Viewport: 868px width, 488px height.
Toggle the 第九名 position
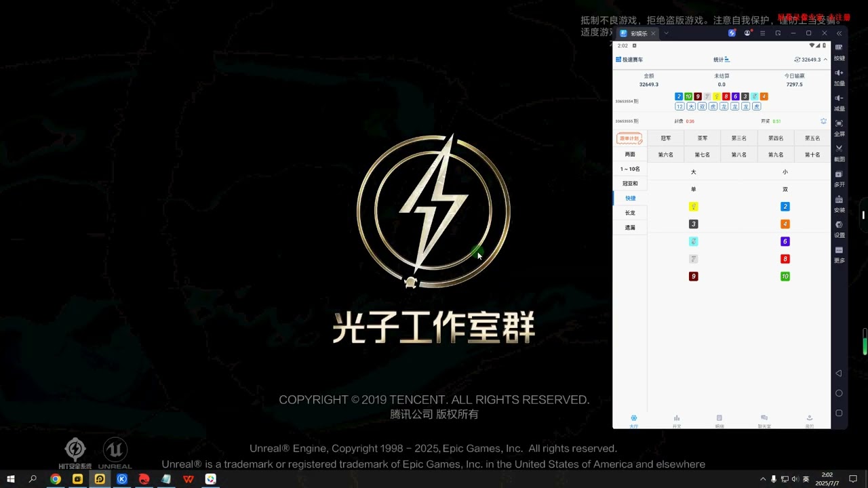[776, 155]
